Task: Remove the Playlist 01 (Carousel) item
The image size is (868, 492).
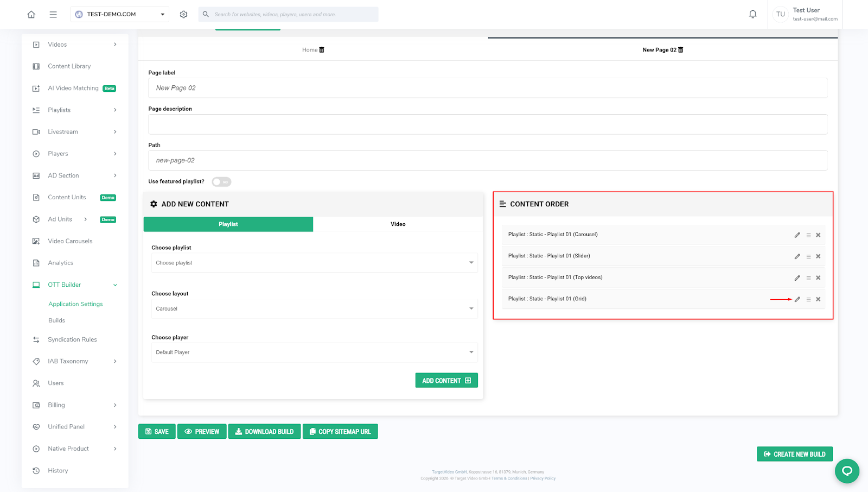Action: click(818, 235)
